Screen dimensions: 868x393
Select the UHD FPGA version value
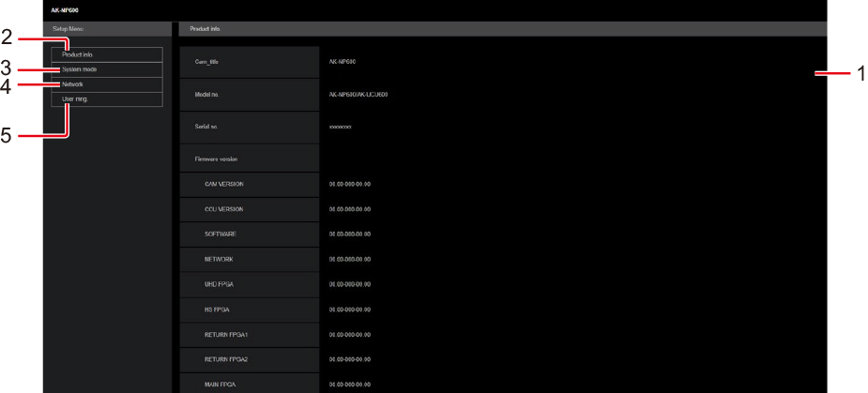(350, 284)
